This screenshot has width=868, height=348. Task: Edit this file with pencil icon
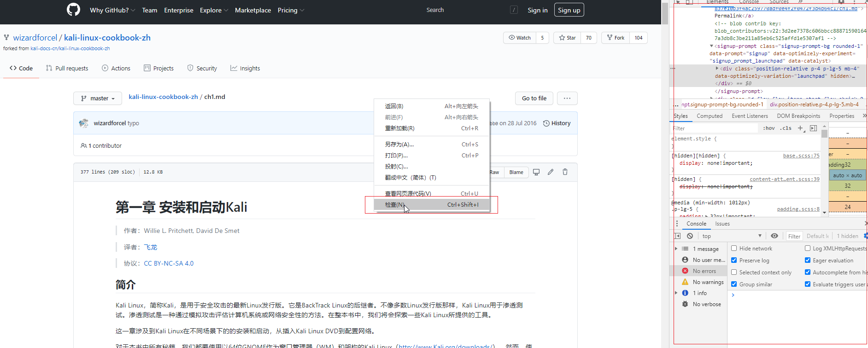[551, 172]
